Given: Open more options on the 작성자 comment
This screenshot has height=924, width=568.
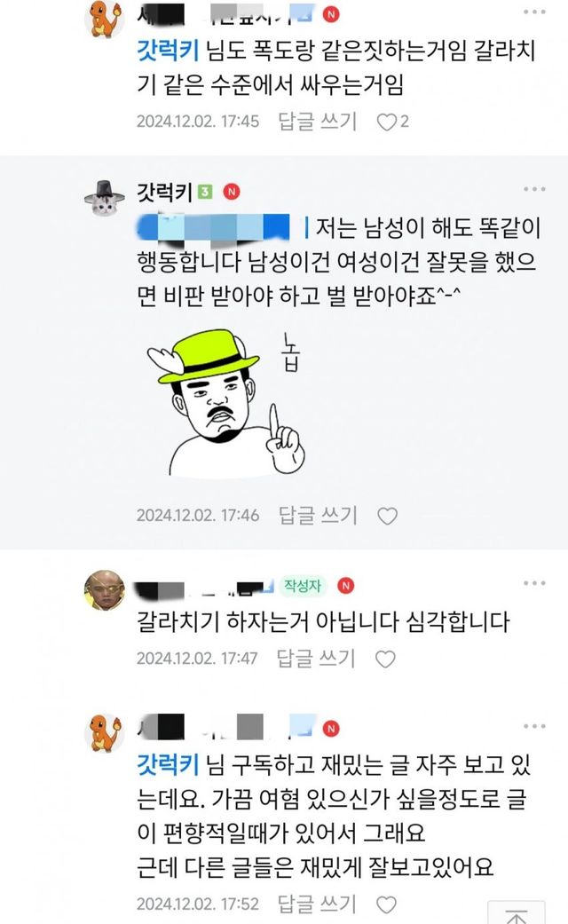Looking at the screenshot, I should [533, 583].
